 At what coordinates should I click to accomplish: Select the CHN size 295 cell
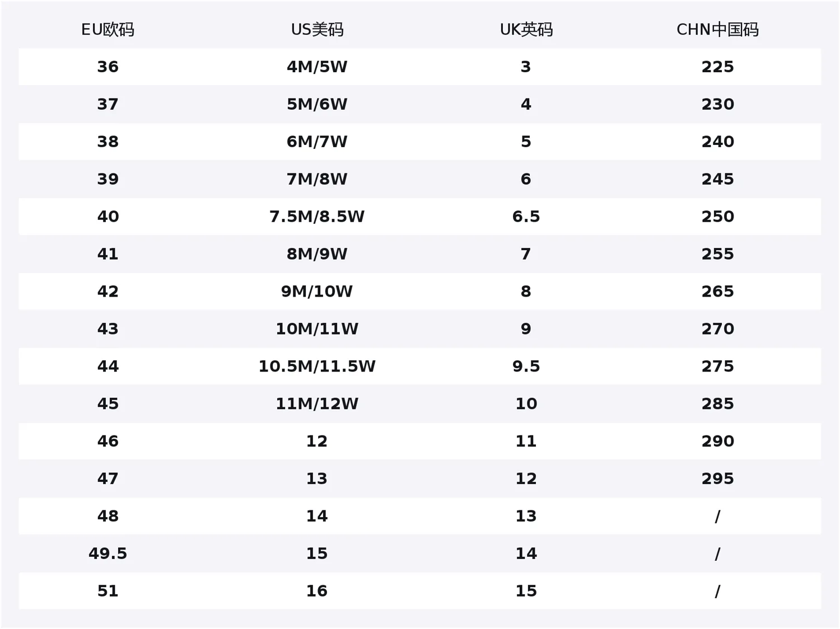pyautogui.click(x=717, y=479)
